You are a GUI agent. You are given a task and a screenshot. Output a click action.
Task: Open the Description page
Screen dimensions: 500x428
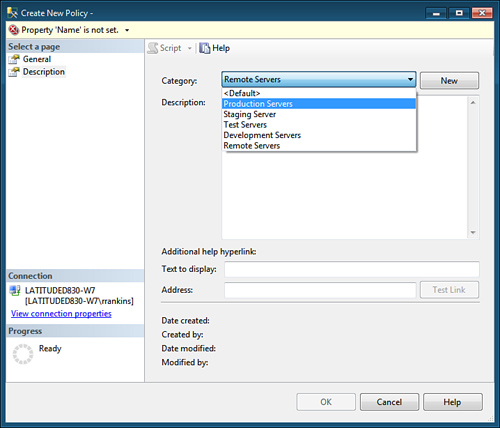click(x=44, y=72)
